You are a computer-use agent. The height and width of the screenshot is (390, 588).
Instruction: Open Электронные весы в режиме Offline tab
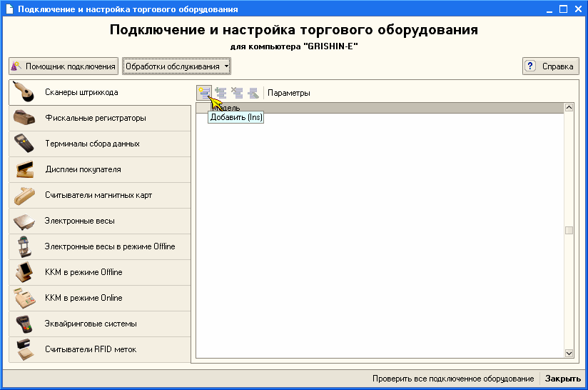pyautogui.click(x=100, y=246)
